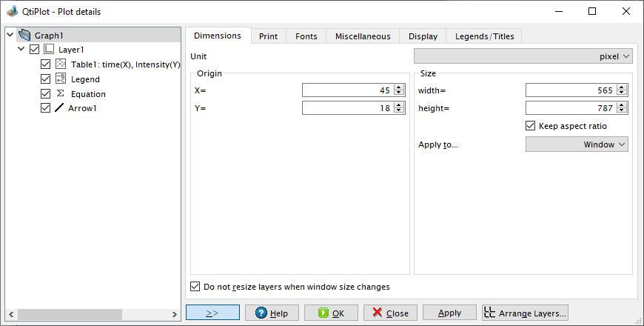644x326 pixels.
Task: Click the Legend item icon
Action: click(61, 79)
